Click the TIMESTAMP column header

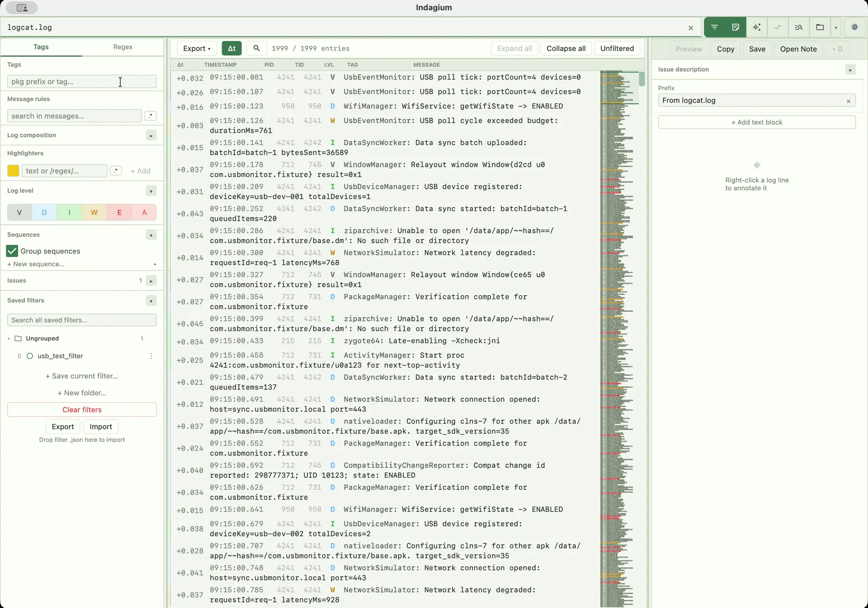pyautogui.click(x=220, y=65)
